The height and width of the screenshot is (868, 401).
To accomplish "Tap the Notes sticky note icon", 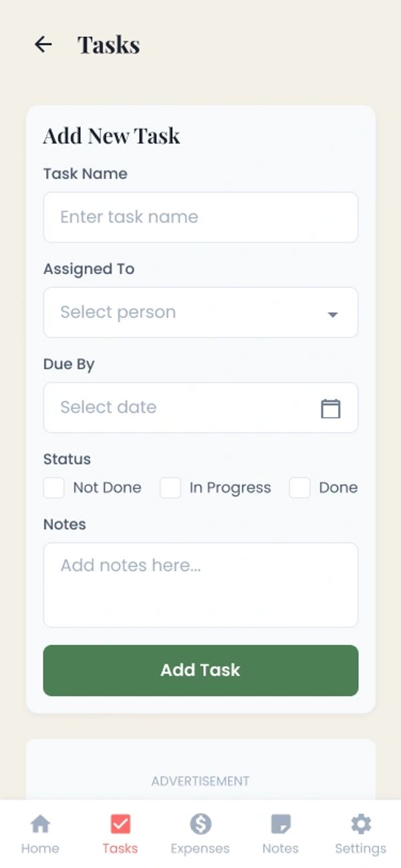I will pyautogui.click(x=281, y=824).
